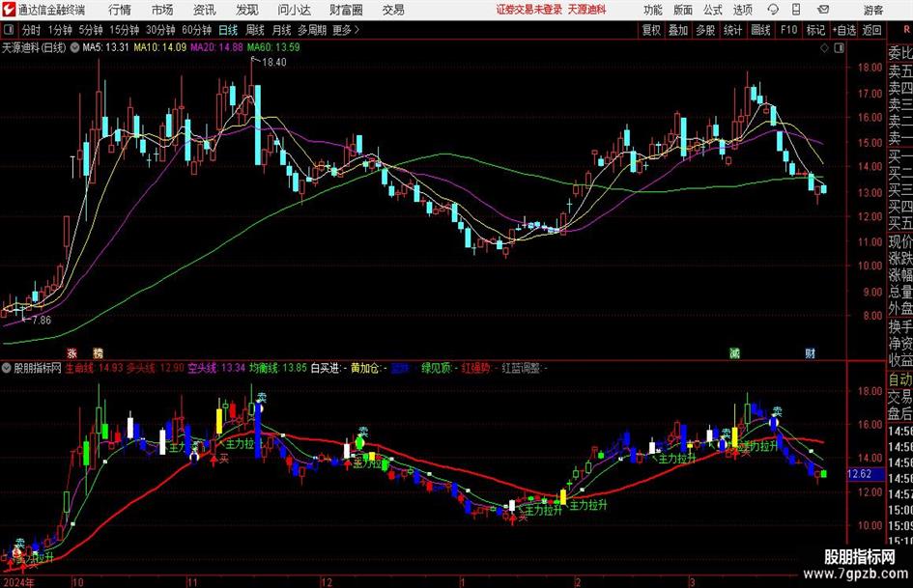
Task: Open the 问小达 menu
Action: 294,10
